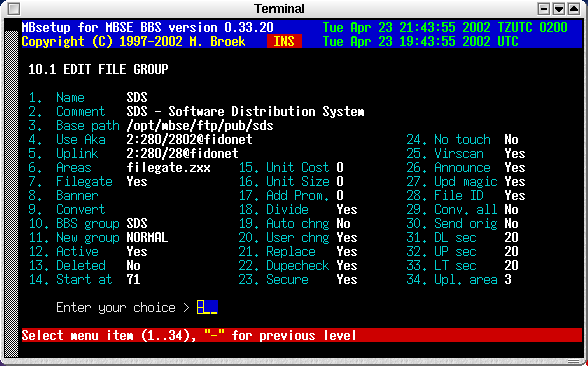Click the Start at 71 value

click(134, 280)
